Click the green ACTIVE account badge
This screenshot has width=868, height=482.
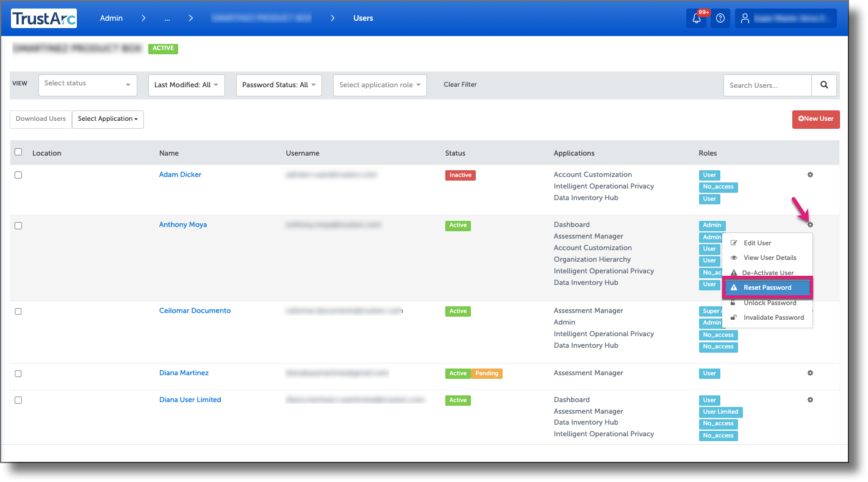tap(163, 48)
